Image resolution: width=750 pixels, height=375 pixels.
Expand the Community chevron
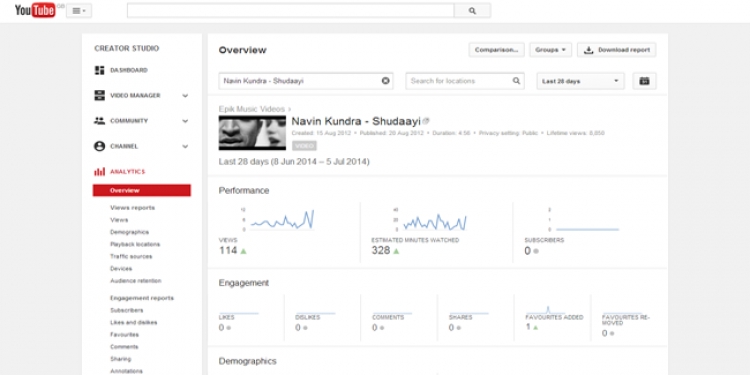(185, 121)
